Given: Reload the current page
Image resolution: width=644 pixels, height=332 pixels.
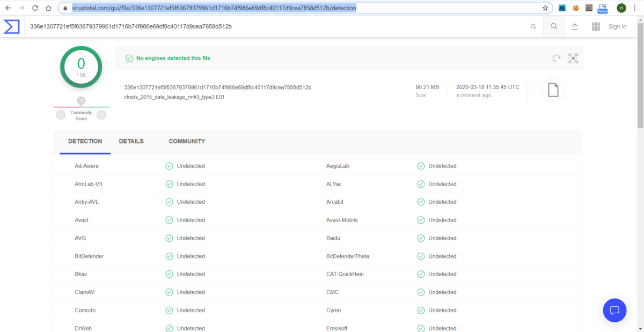Looking at the screenshot, I should click(x=35, y=8).
